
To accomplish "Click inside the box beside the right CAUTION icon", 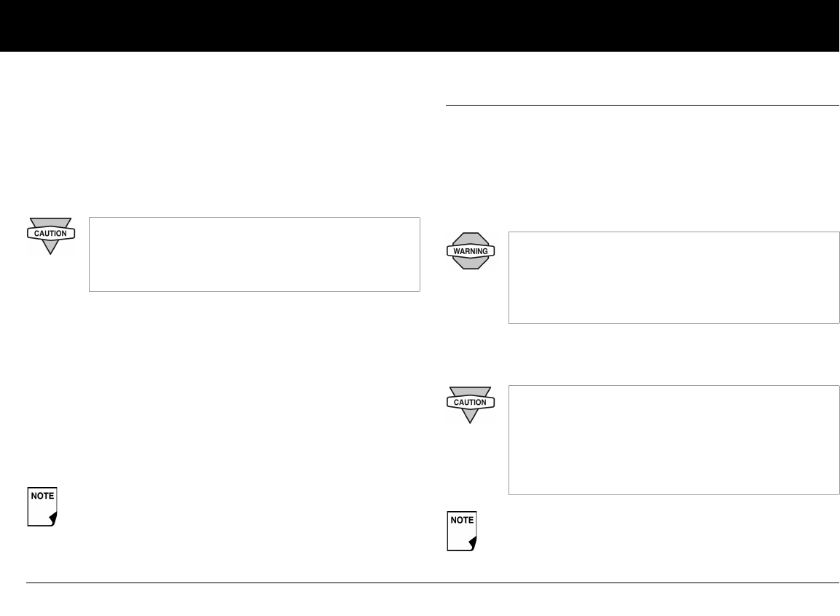I will click(x=674, y=440).
